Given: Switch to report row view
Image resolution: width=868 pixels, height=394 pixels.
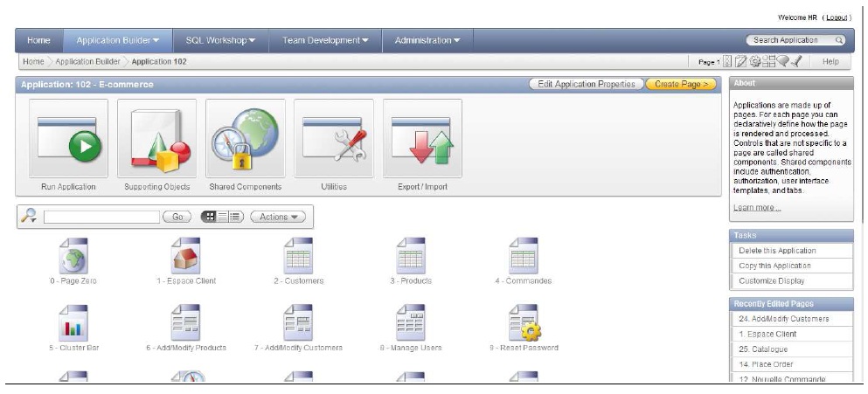Looking at the screenshot, I should click(222, 217).
